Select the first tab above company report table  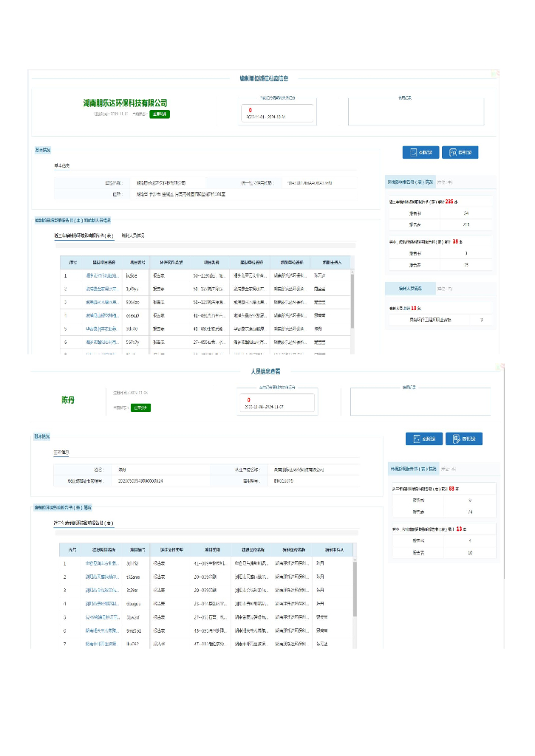point(84,236)
